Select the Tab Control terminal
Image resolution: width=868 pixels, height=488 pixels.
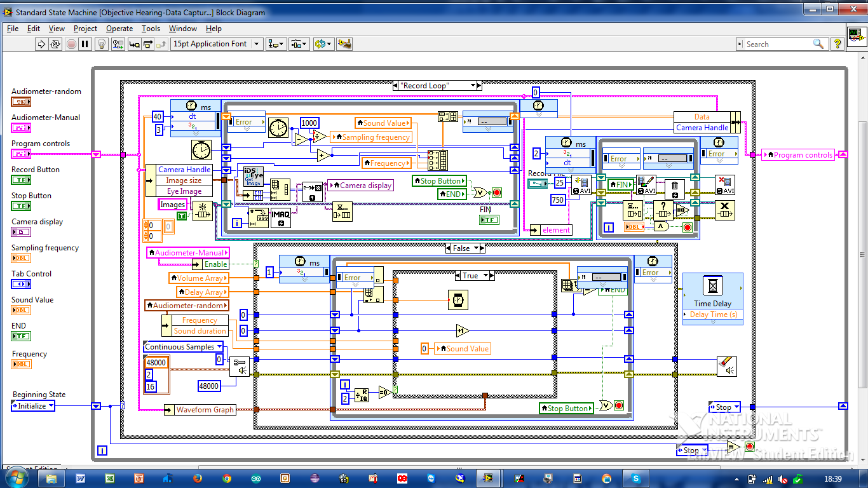click(21, 284)
